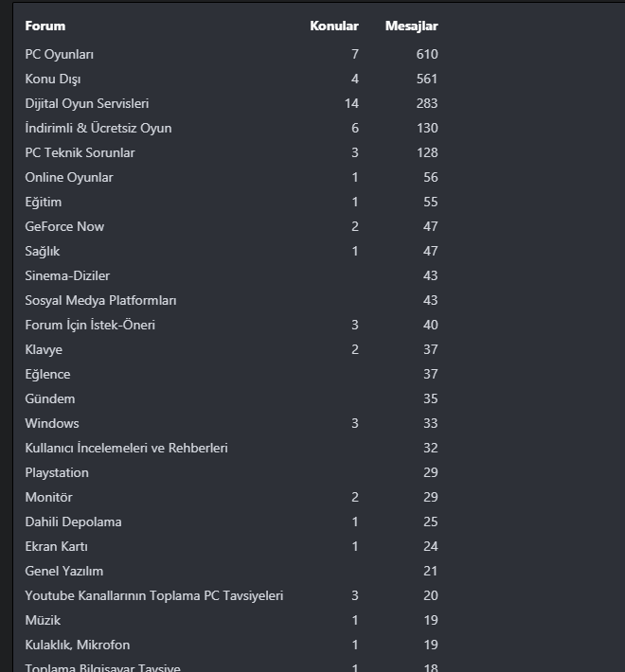Open the Playstation forum

click(x=57, y=472)
